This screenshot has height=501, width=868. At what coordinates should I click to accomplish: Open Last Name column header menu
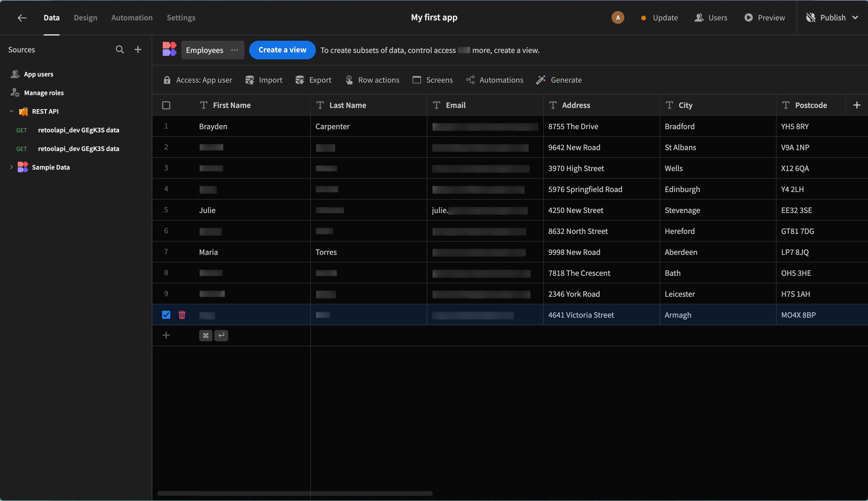point(369,105)
